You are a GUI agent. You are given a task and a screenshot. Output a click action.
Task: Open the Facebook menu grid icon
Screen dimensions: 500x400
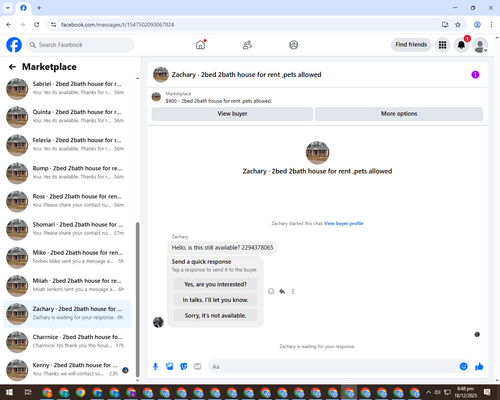[x=442, y=45]
